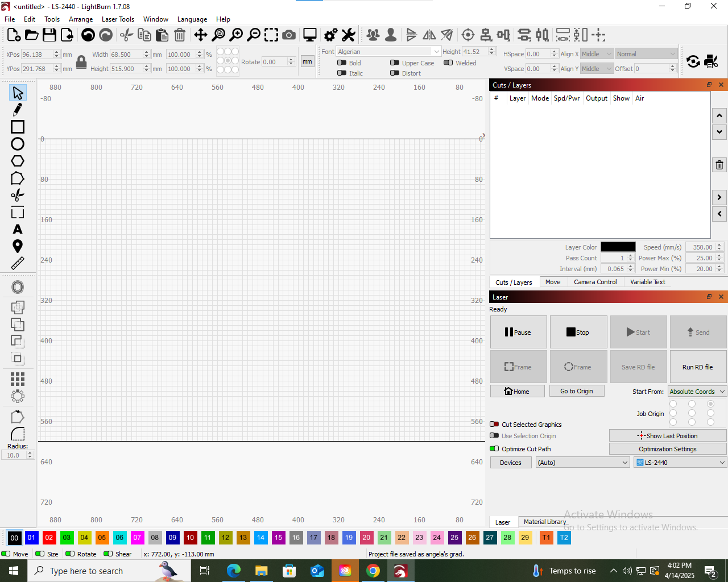Toggle Use Selection Origin on
The image size is (728, 582).
tap(494, 436)
